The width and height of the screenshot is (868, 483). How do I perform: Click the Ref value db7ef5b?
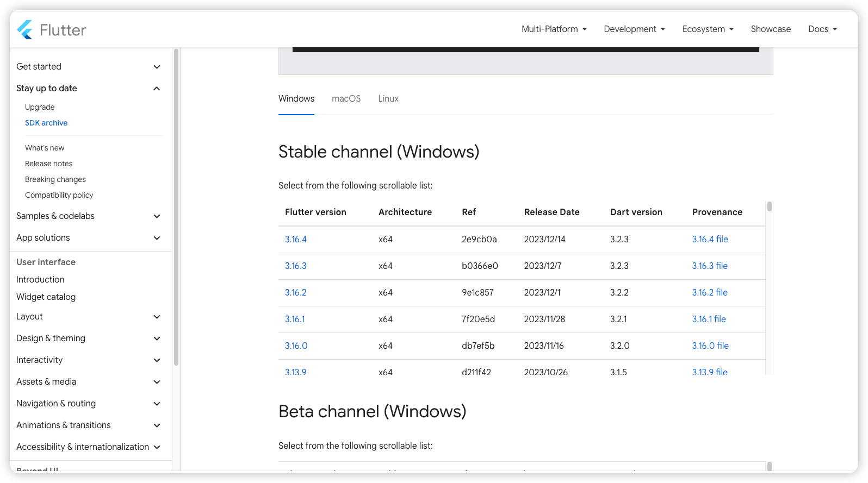(x=478, y=346)
